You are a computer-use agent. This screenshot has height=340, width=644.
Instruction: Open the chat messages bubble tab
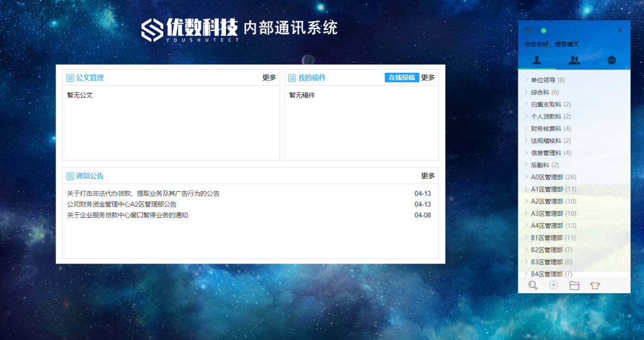611,60
